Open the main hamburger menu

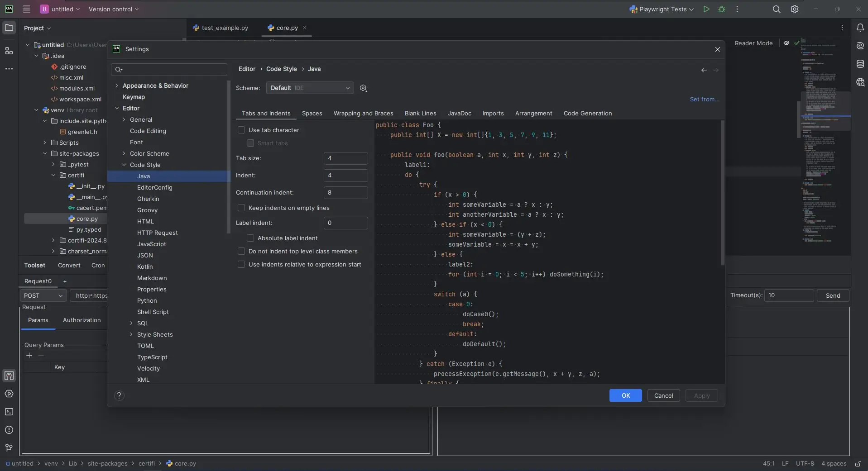[27, 9]
